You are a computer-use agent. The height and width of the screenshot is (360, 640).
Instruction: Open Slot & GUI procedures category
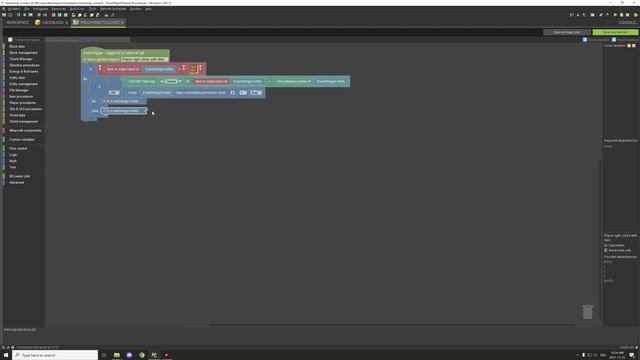click(25, 109)
